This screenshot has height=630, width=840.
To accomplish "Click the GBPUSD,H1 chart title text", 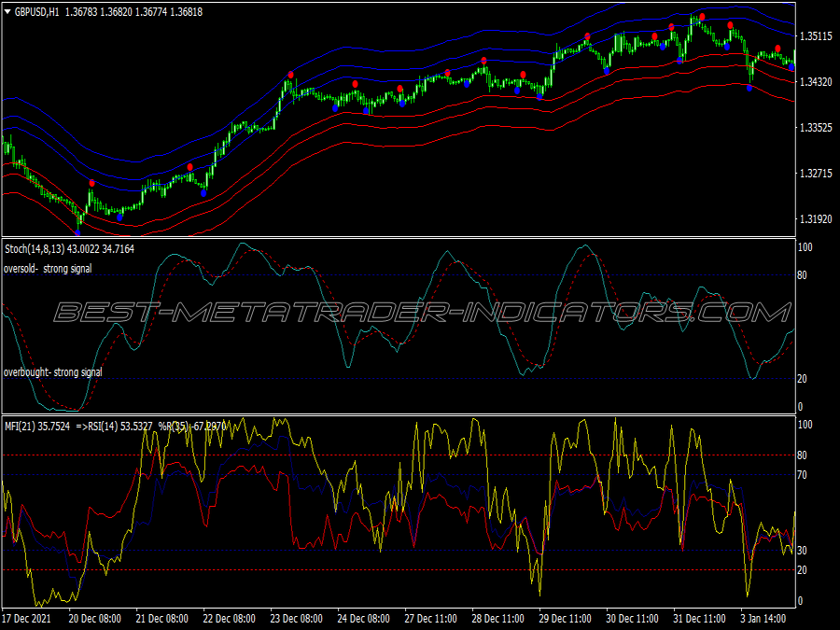I will click(36, 12).
